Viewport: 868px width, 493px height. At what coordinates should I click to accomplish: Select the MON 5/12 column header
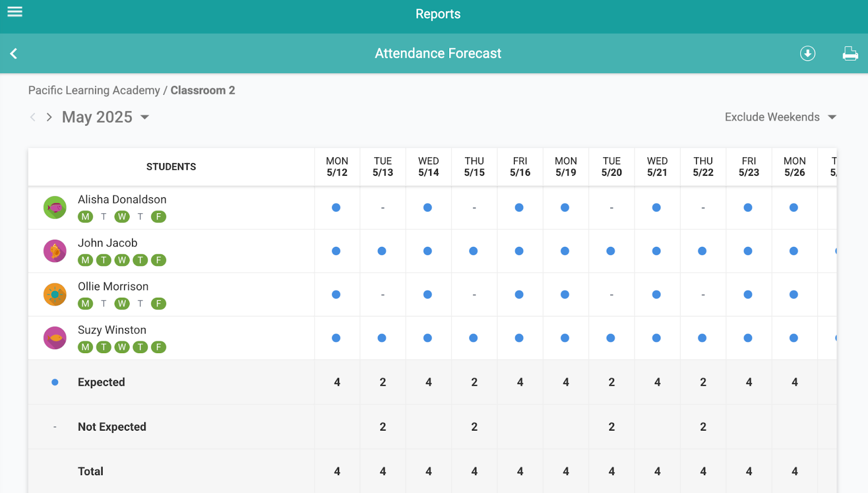click(x=337, y=167)
